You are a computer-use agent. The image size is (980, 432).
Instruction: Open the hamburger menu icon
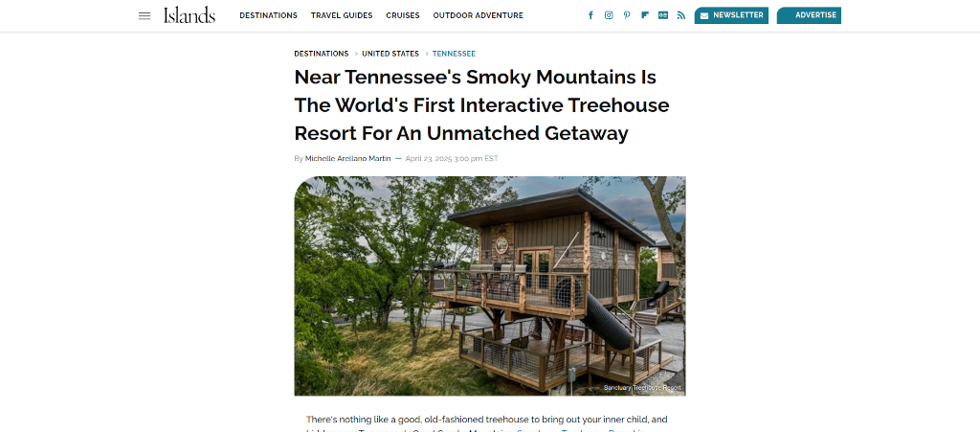click(x=145, y=15)
